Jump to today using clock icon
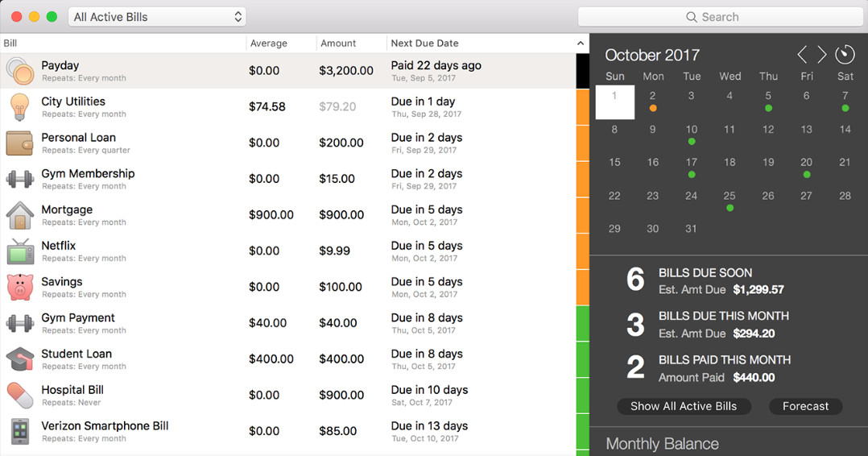The height and width of the screenshot is (456, 868). (845, 54)
